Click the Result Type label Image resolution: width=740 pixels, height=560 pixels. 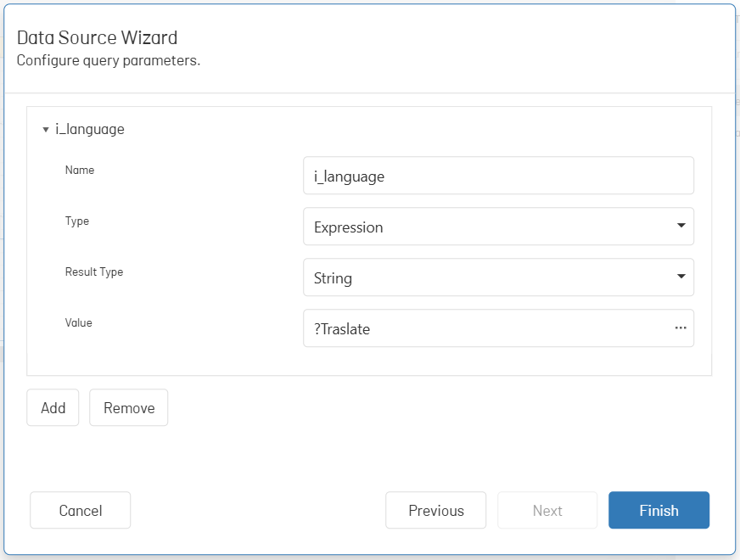pos(94,272)
